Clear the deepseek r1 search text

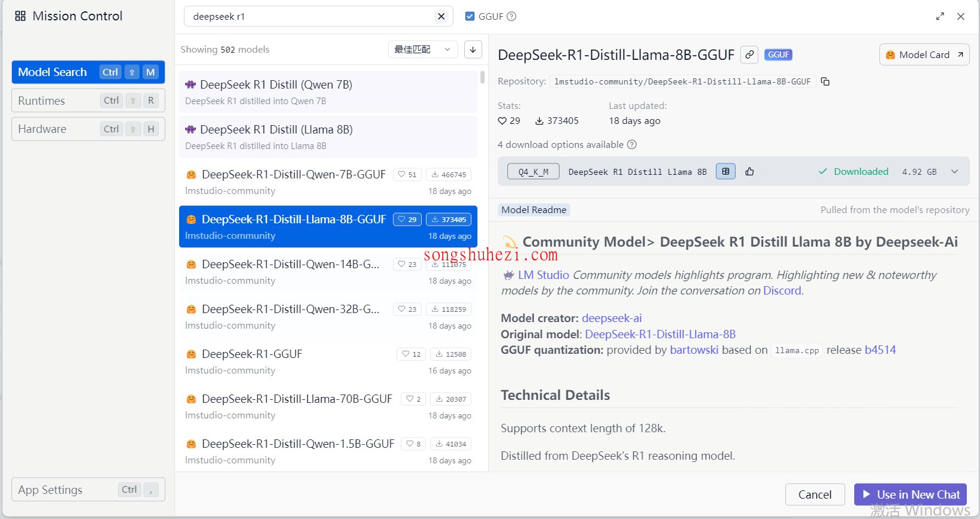tap(441, 16)
